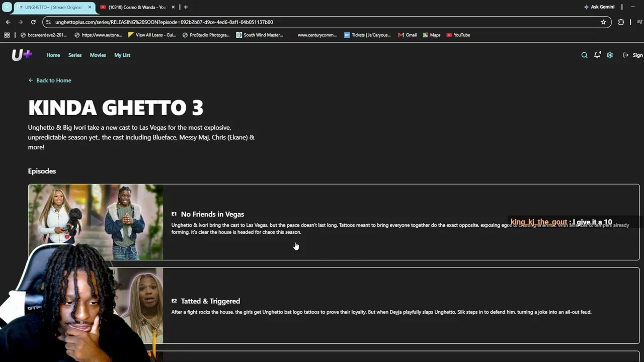The height and width of the screenshot is (362, 644).
Task: Close the UNGHETTO+ tab
Action: click(x=90, y=7)
